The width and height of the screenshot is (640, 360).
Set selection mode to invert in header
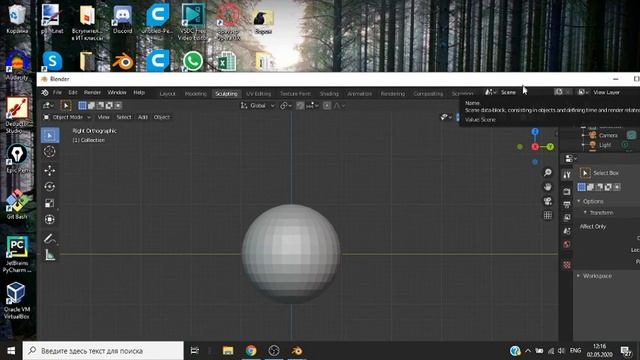[109, 105]
